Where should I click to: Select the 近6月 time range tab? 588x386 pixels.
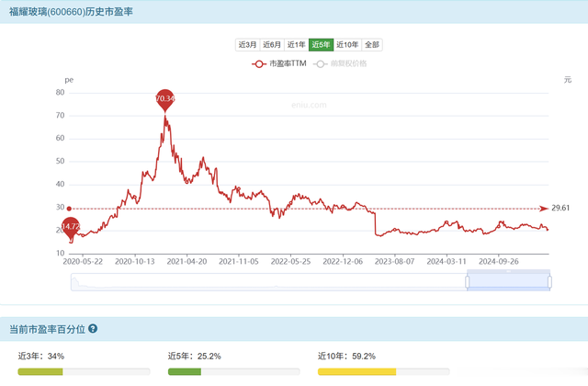click(x=272, y=45)
